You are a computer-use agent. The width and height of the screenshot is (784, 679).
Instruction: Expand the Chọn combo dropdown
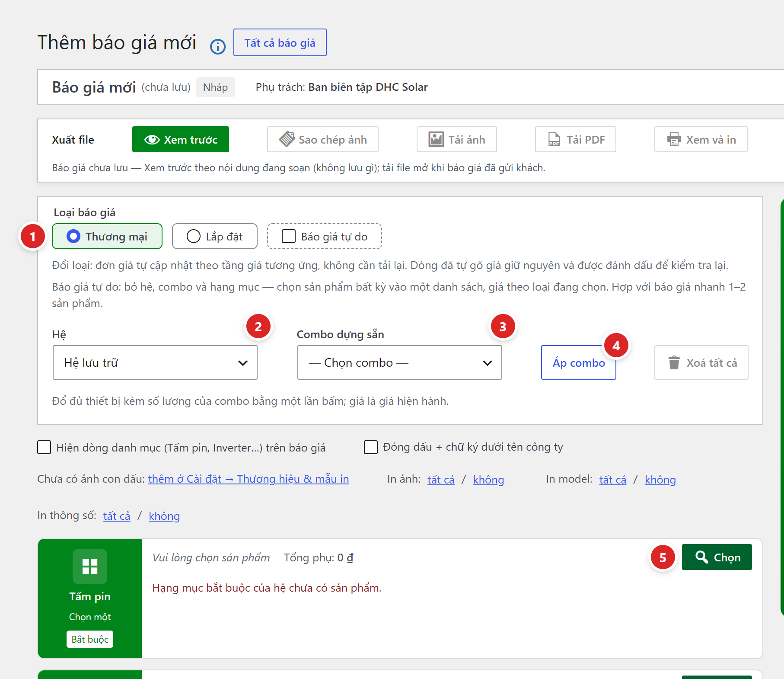point(400,362)
